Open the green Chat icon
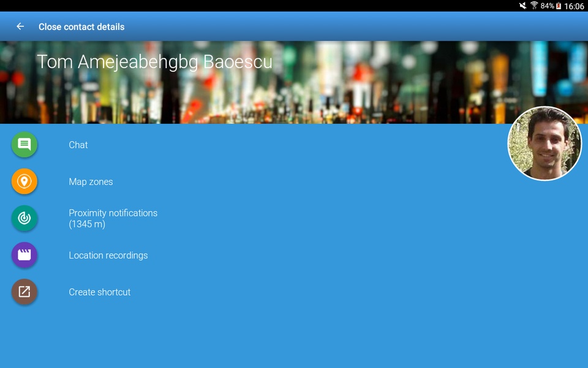The width and height of the screenshot is (588, 368). tap(24, 145)
